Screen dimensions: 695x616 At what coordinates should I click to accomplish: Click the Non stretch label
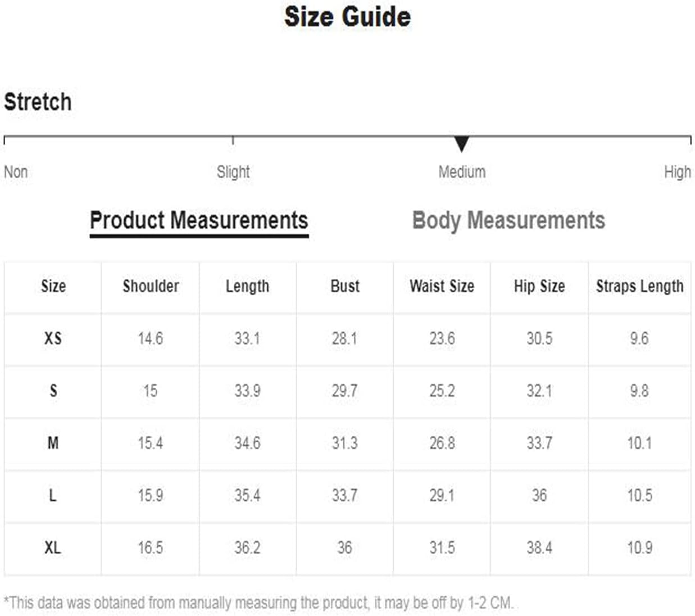(x=16, y=172)
